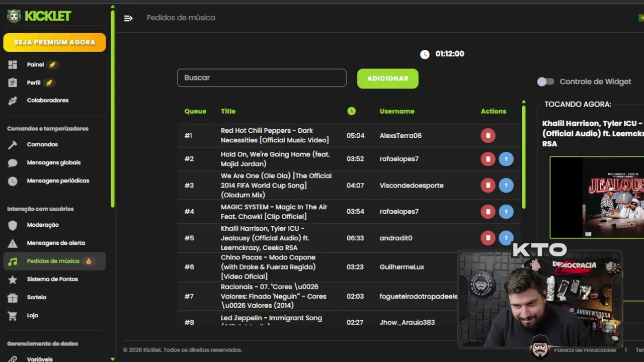Image resolution: width=644 pixels, height=362 pixels.
Task: Click the Buscar search field
Action: pos(262,78)
